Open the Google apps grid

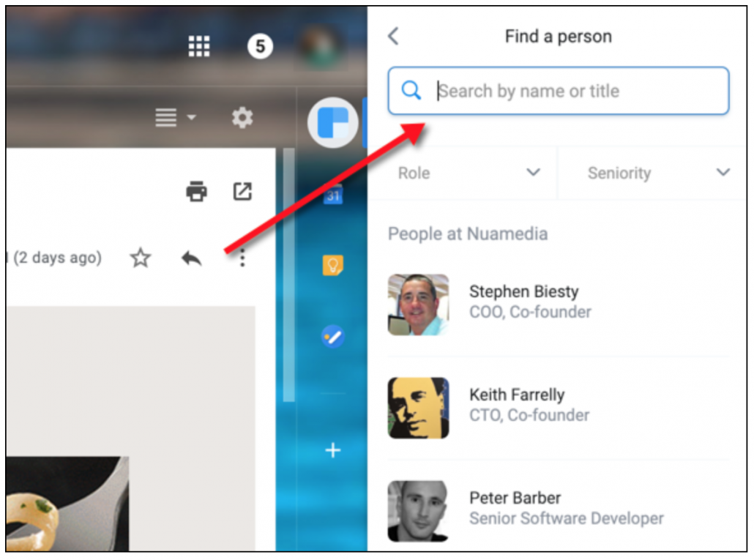[199, 47]
